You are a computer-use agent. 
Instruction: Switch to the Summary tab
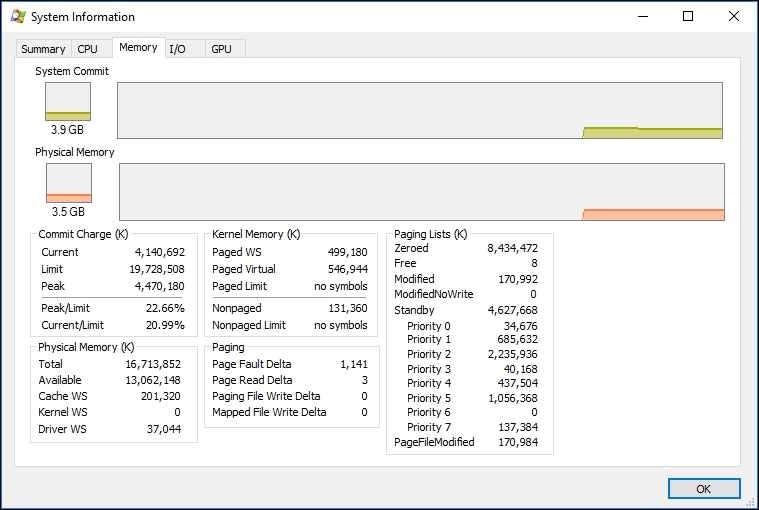[x=44, y=49]
